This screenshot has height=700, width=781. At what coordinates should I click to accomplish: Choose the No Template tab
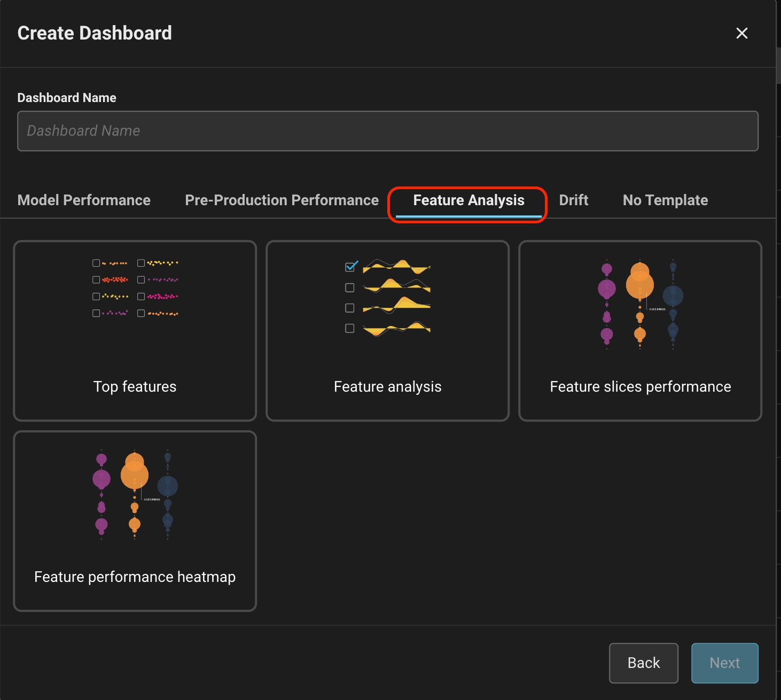point(665,200)
